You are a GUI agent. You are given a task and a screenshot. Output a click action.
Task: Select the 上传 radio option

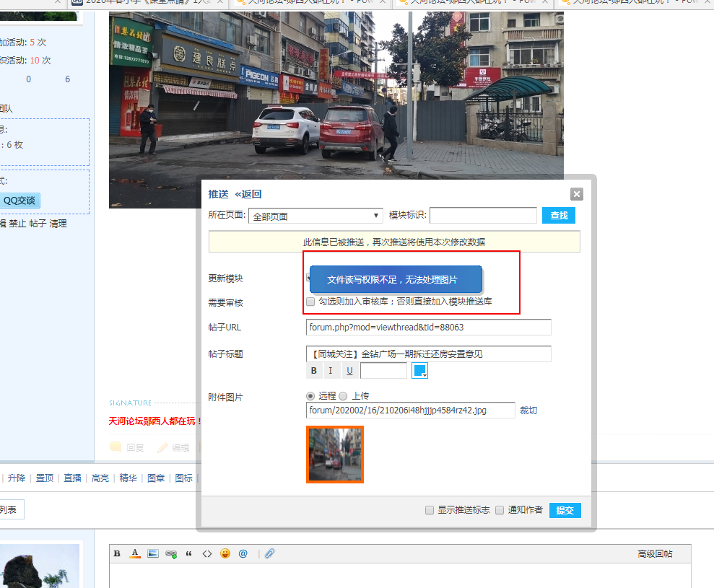(343, 396)
